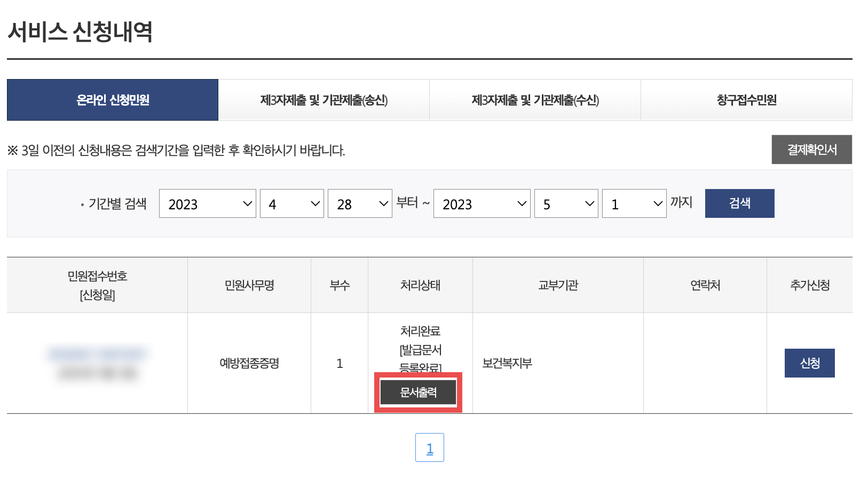The width and height of the screenshot is (868, 503).
Task: Run a search with the 검색 button
Action: pyautogui.click(x=739, y=203)
